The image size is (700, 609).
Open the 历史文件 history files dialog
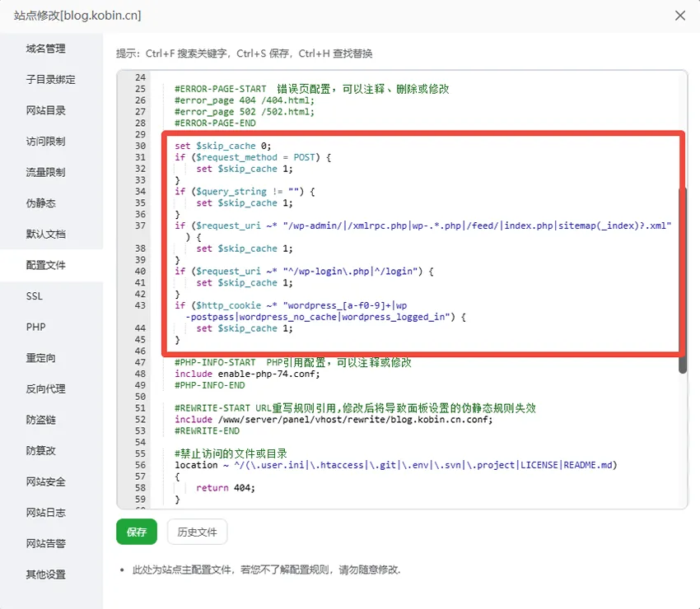click(197, 532)
